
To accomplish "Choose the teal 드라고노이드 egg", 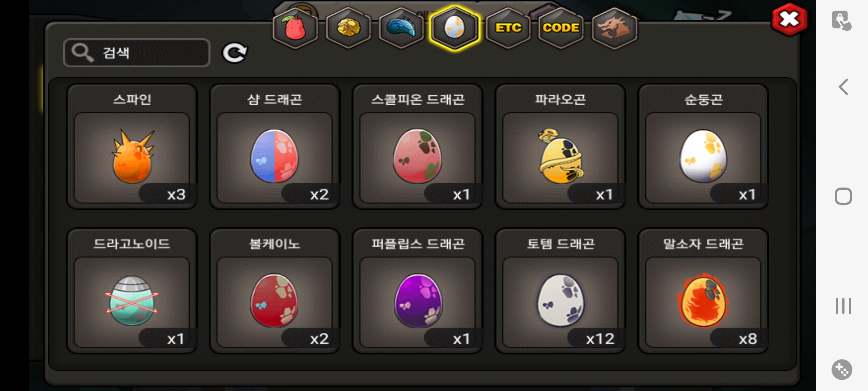I will point(132,291).
